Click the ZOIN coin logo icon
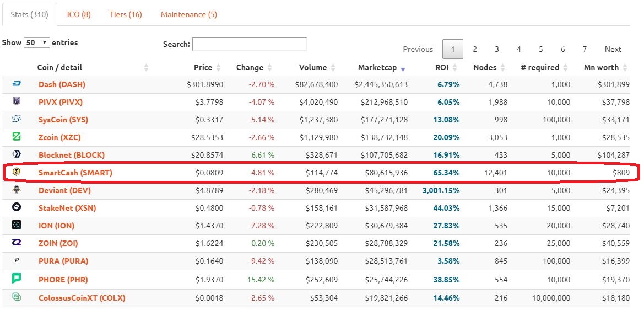This screenshot has height=310, width=644. click(17, 243)
